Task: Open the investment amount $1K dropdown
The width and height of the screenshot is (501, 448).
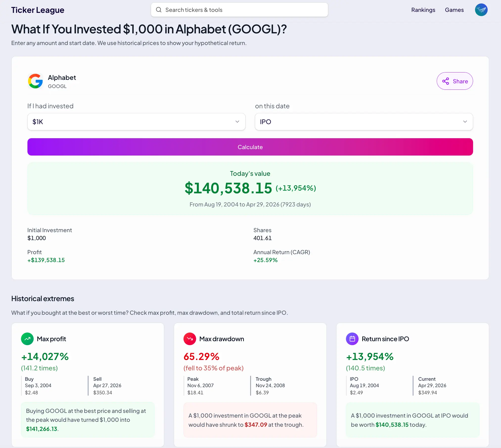Action: coord(136,122)
